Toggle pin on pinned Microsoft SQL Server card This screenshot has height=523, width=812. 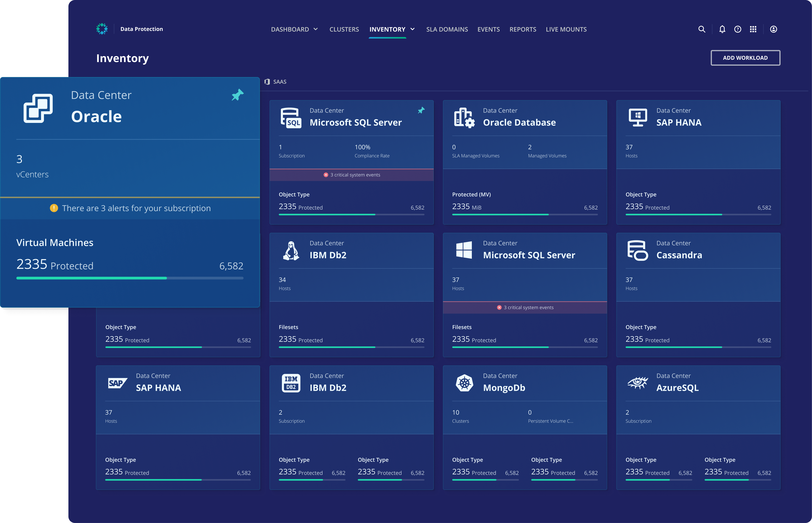421,110
